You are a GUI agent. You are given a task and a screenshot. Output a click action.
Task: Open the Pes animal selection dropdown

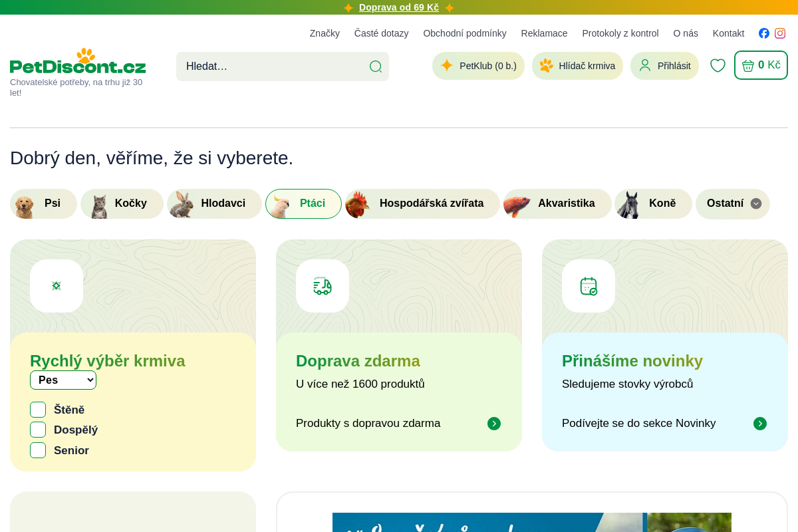click(x=63, y=380)
